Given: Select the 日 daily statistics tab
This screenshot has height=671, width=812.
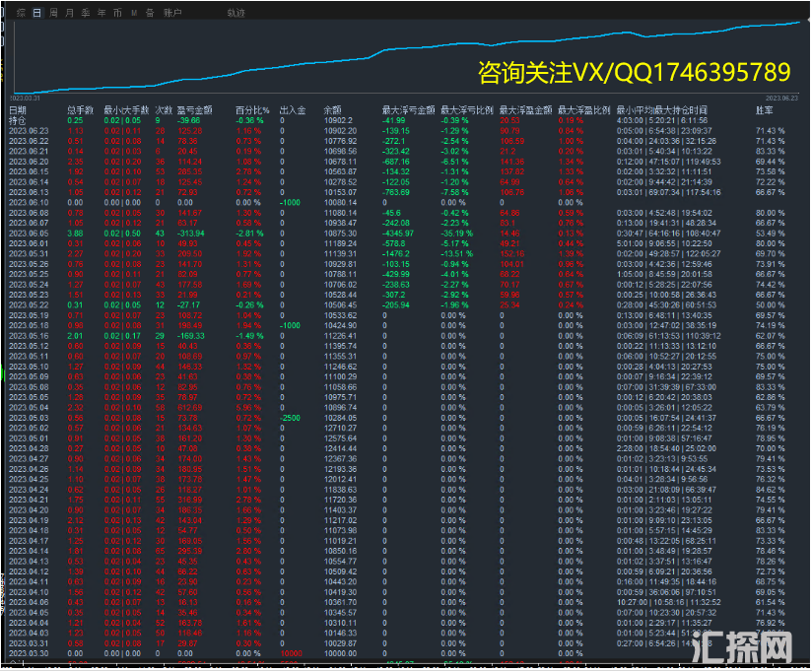Looking at the screenshot, I should click(37, 13).
